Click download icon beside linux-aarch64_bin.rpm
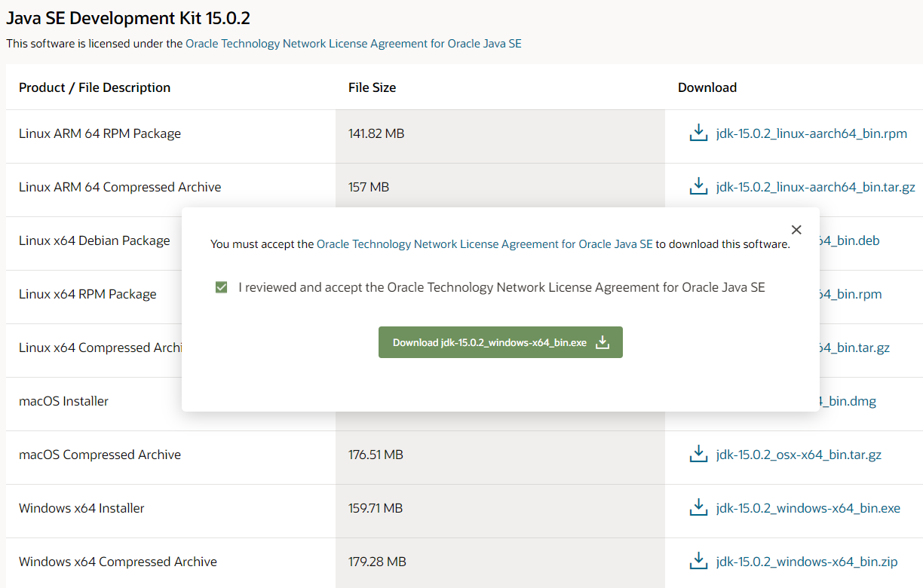The image size is (923, 588). tap(699, 133)
